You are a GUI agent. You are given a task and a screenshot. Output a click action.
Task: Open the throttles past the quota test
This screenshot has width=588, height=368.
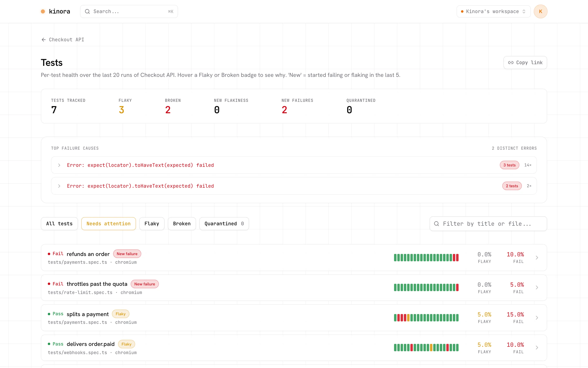point(294,288)
